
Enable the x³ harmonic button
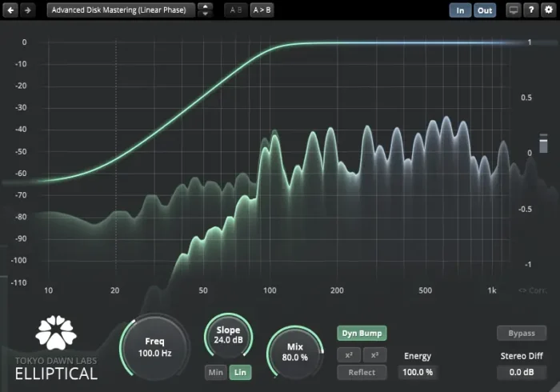tap(374, 354)
